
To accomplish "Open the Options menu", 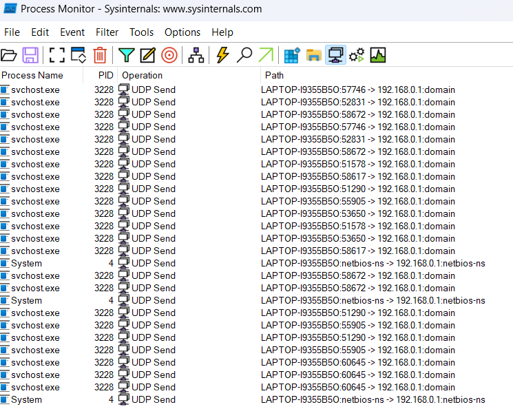I will point(182,32).
